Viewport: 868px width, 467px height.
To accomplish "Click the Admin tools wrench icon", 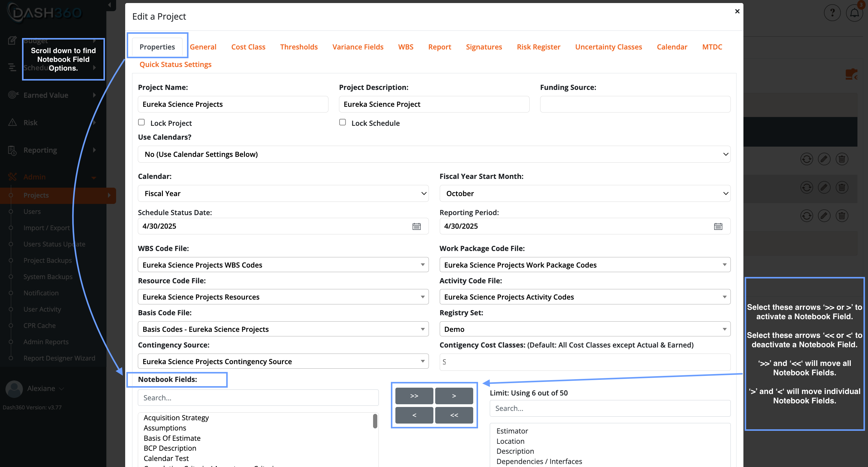I will [x=12, y=176].
